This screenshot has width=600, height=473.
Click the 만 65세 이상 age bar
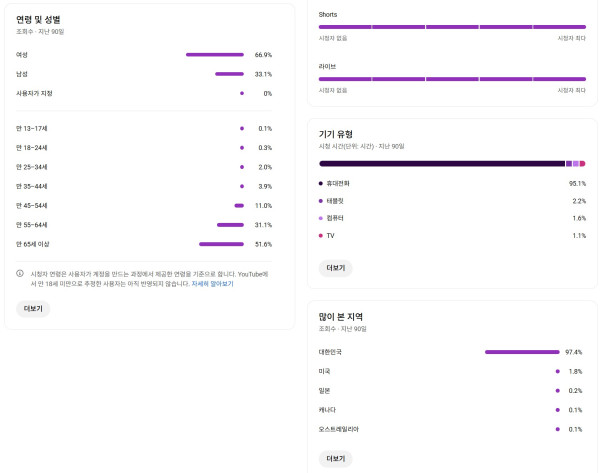click(221, 244)
